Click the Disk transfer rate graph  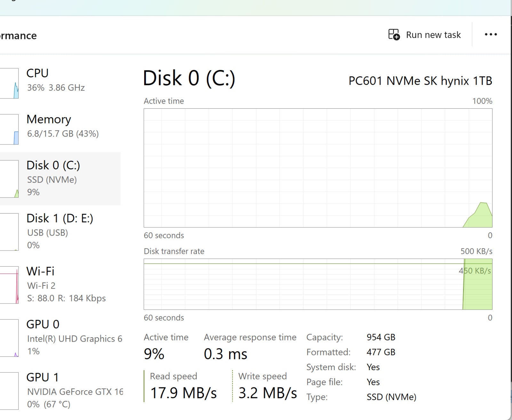318,284
